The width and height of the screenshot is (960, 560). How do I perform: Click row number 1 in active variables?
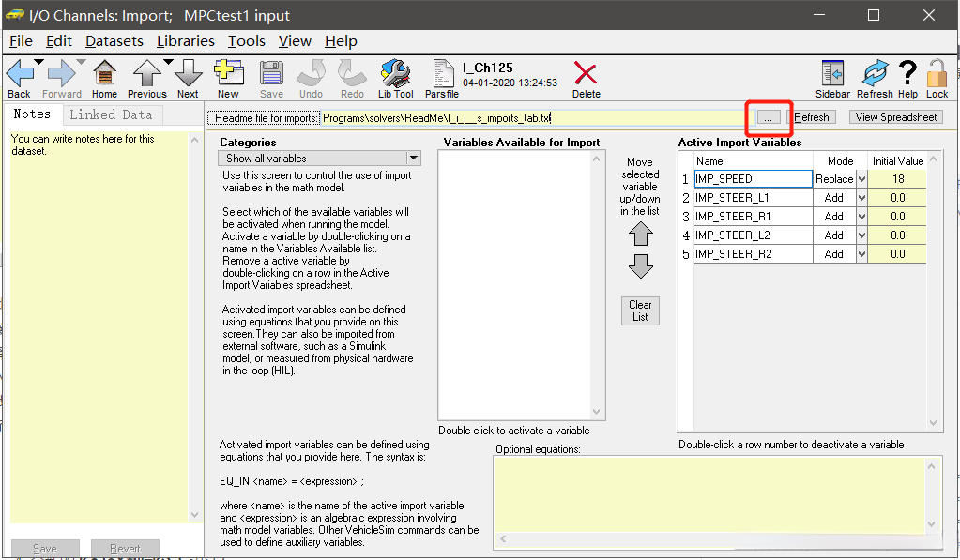pyautogui.click(x=686, y=180)
